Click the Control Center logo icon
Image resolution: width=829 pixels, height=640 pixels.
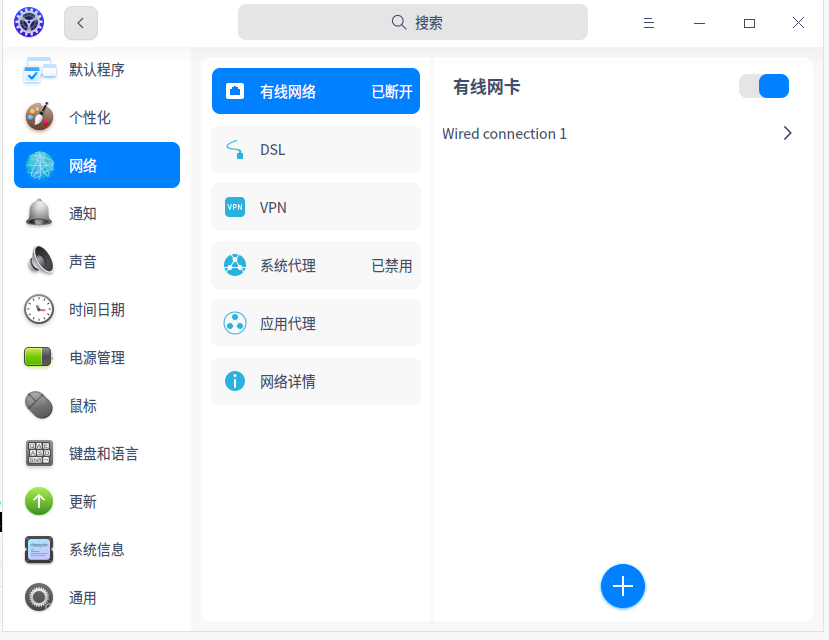pyautogui.click(x=29, y=22)
